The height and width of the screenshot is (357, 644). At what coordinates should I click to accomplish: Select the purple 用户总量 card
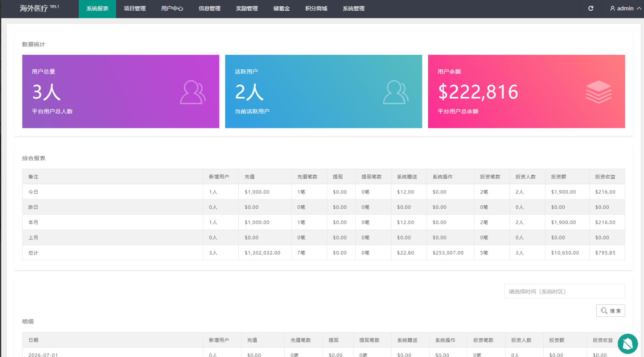tap(121, 91)
